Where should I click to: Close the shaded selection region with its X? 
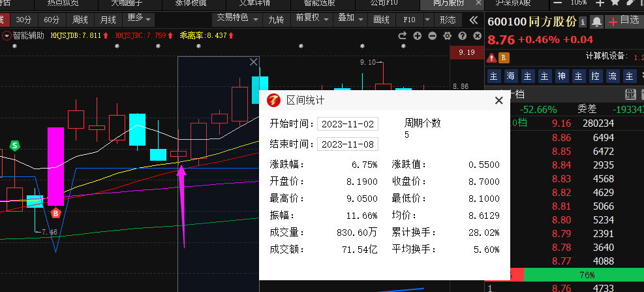254,62
